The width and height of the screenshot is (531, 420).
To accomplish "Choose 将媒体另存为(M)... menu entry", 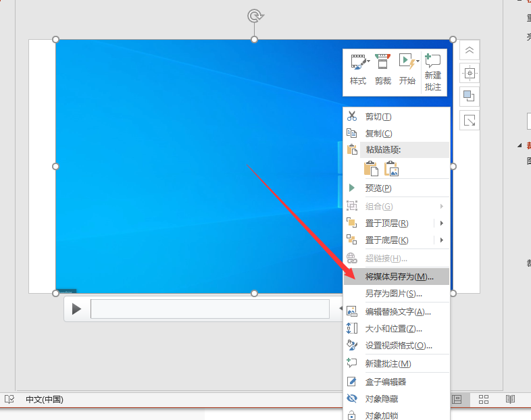I will coord(397,276).
